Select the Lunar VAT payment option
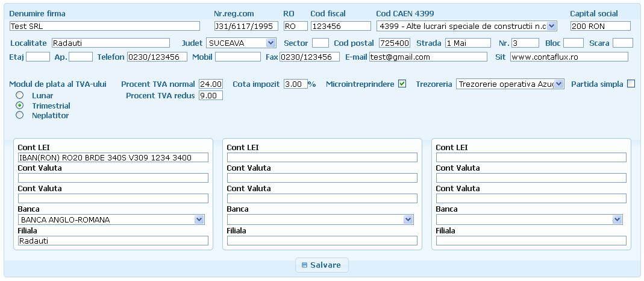This screenshot has width=644, height=281. pos(19,95)
